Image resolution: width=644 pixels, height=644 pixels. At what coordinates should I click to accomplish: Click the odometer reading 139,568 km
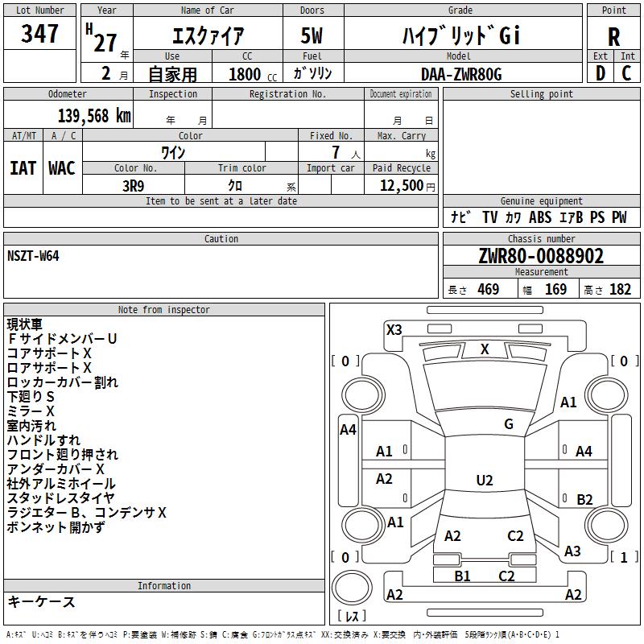pos(94,116)
